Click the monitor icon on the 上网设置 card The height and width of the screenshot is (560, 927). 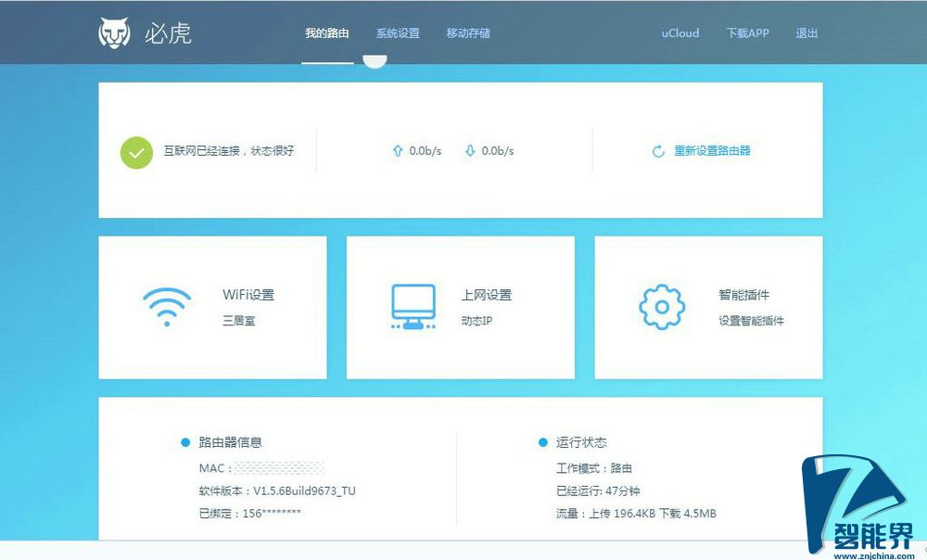[x=413, y=306]
